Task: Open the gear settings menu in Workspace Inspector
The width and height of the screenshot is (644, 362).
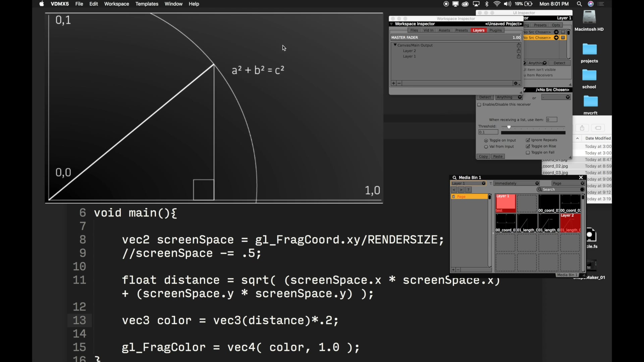Action: tap(516, 83)
